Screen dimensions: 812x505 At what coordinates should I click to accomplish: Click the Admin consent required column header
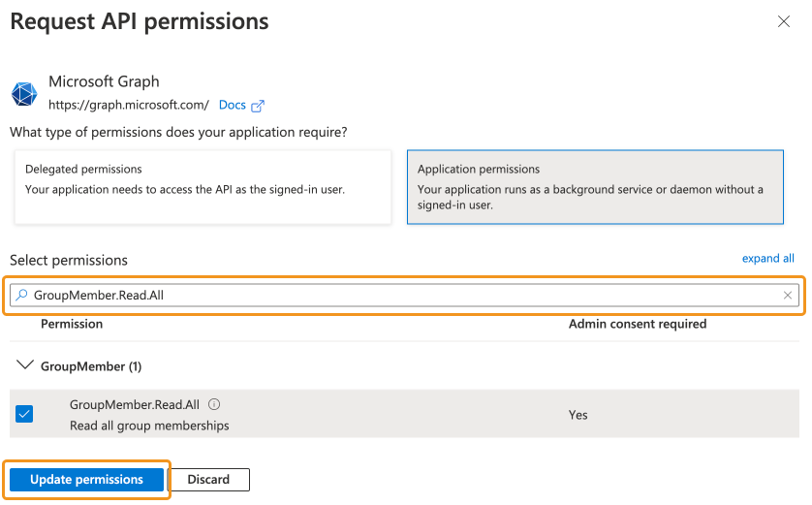click(638, 325)
